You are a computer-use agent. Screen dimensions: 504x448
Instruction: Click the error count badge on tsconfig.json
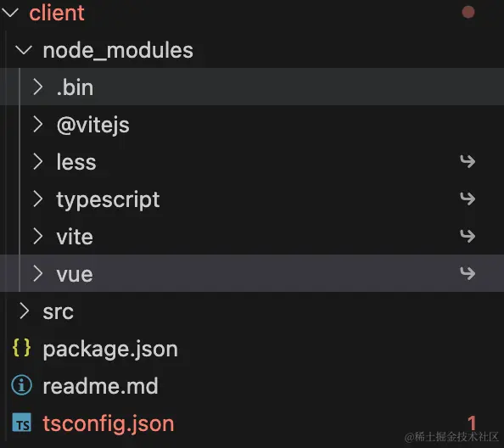coord(472,423)
